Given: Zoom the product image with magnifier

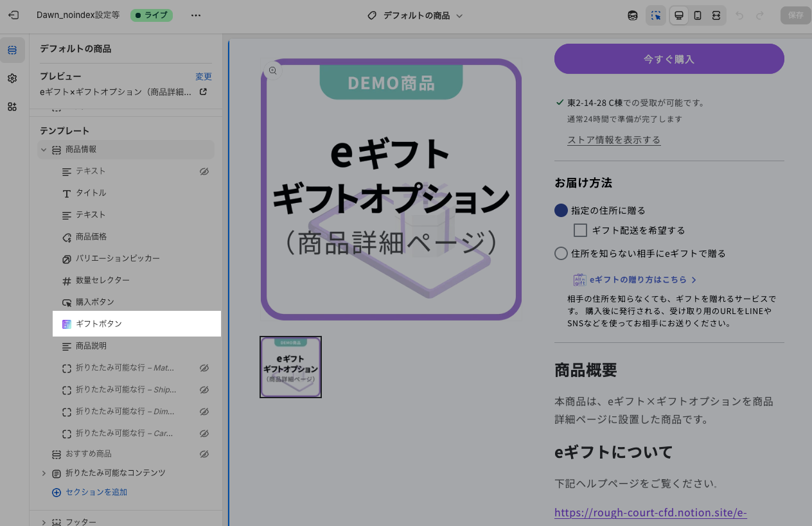Looking at the screenshot, I should [273, 71].
